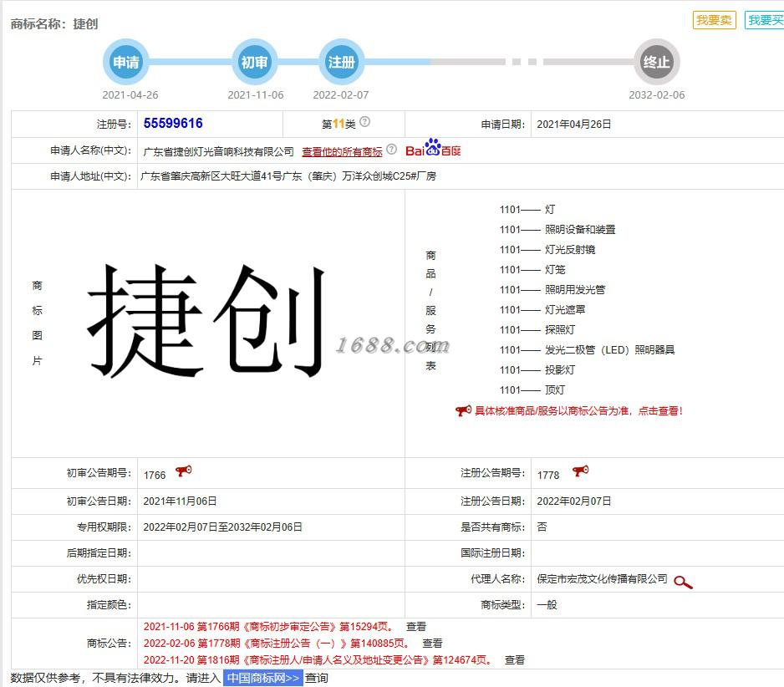Open 查看 for the 第1778期 announcement
This screenshot has width=784, height=687.
432,644
